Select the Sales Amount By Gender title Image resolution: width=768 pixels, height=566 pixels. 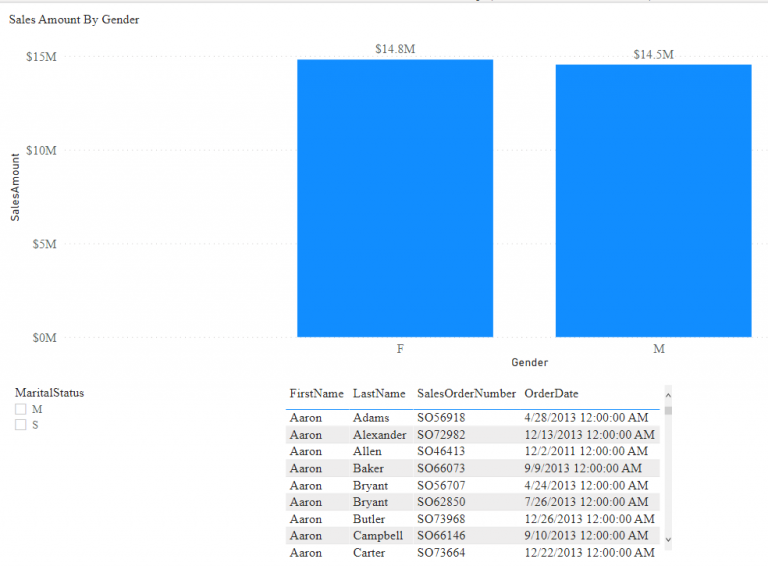point(74,19)
